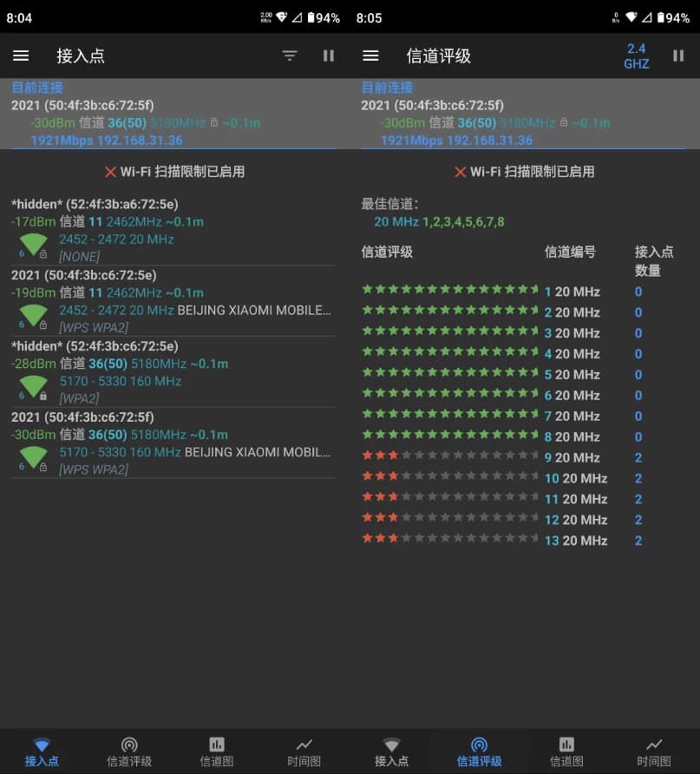
Task: Open the navigation drawer on the 信道评级 screen
Action: pos(370,56)
